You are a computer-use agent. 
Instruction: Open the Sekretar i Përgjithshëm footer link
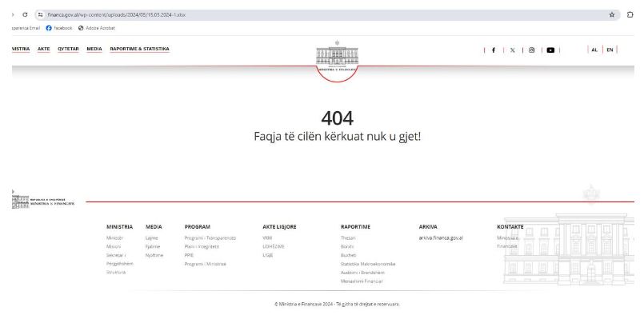tap(119, 260)
